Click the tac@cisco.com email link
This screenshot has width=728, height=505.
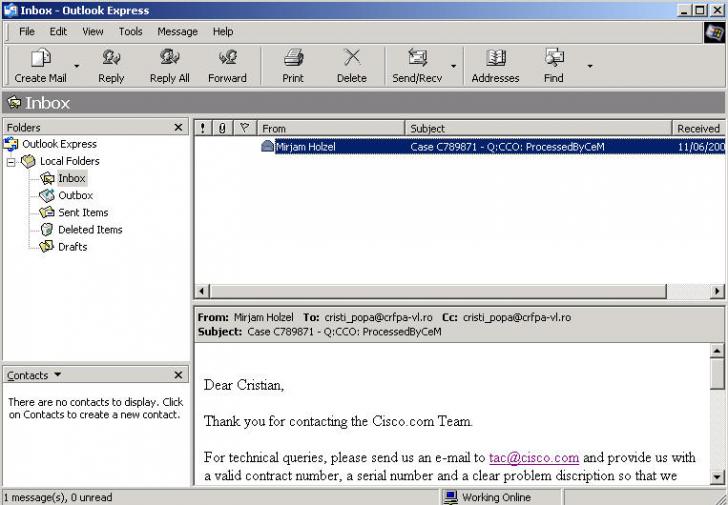tap(533, 457)
